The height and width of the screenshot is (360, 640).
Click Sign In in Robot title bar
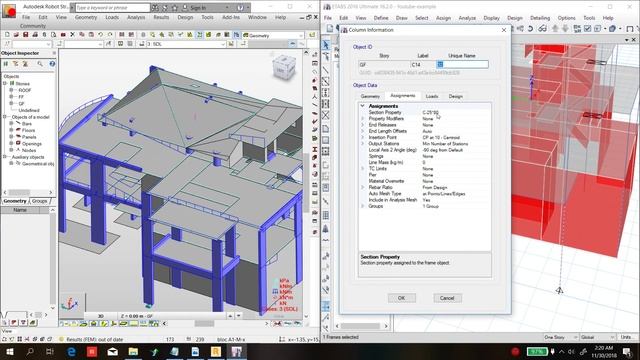point(198,7)
